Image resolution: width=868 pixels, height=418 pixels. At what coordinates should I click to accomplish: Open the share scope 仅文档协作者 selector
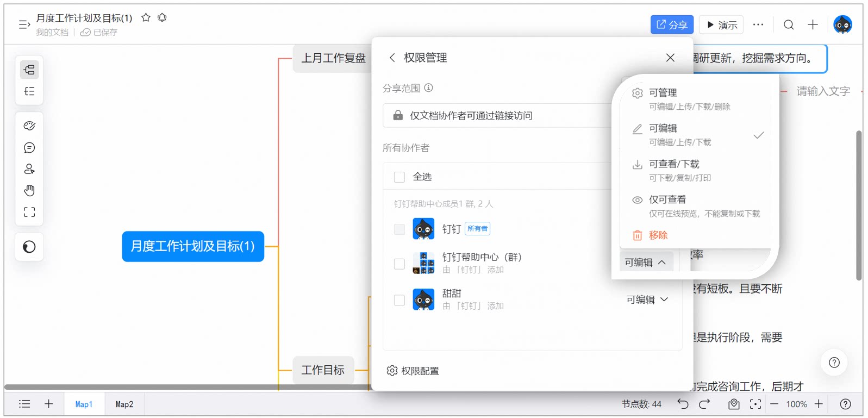pos(497,115)
